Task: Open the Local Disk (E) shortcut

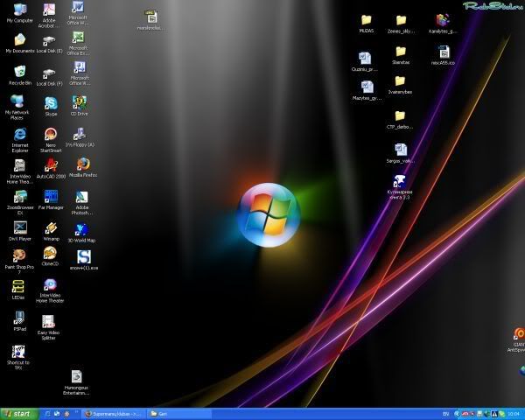Action: point(49,45)
